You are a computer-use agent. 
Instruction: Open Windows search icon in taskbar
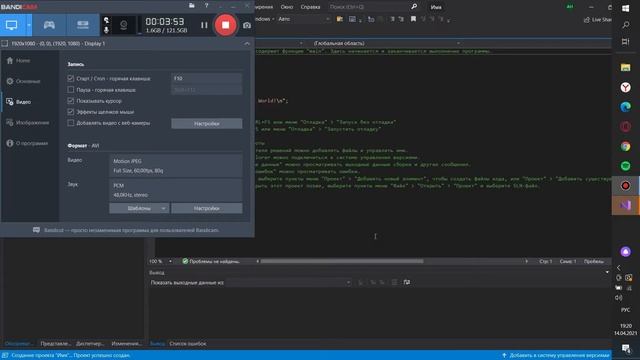(x=626, y=25)
